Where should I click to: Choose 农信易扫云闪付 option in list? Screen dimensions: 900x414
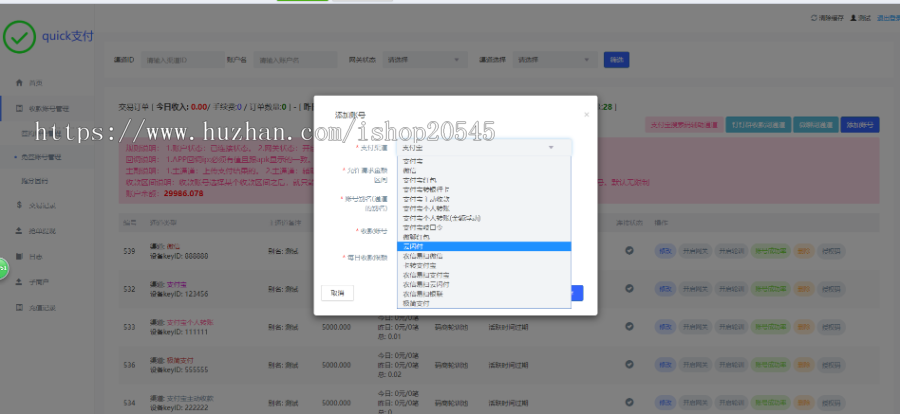coord(484,284)
